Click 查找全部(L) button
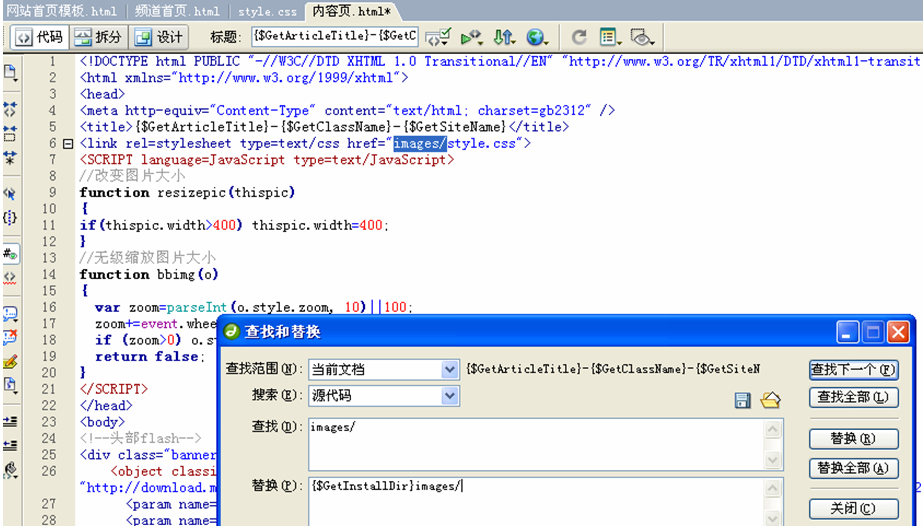 (854, 397)
